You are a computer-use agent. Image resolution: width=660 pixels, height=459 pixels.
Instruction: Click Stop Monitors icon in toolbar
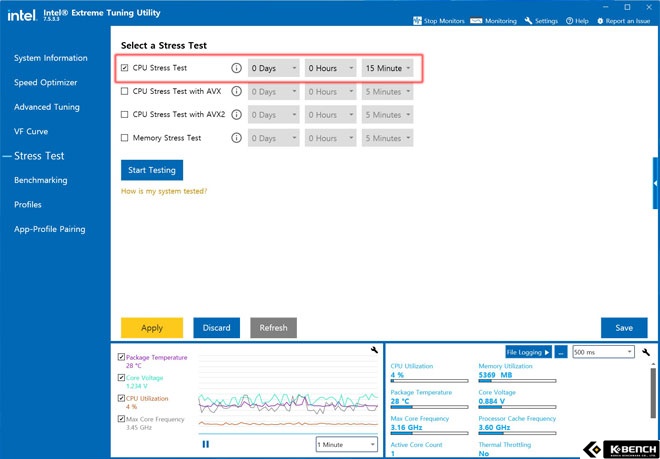417,21
